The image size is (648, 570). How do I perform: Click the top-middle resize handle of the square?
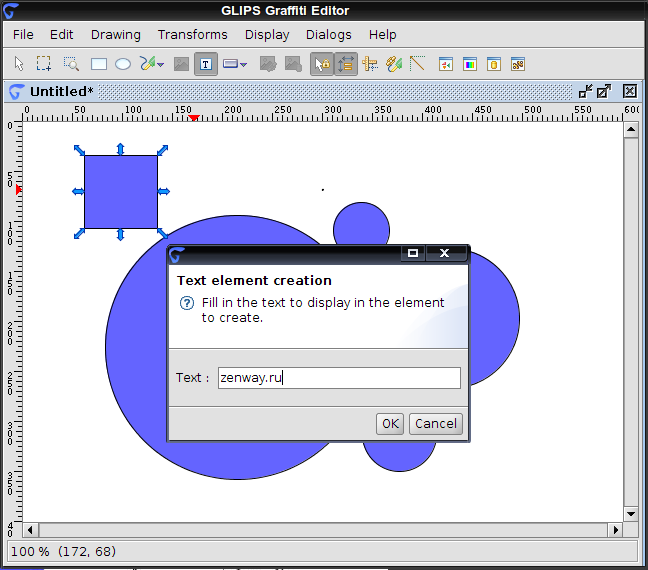[x=120, y=149]
